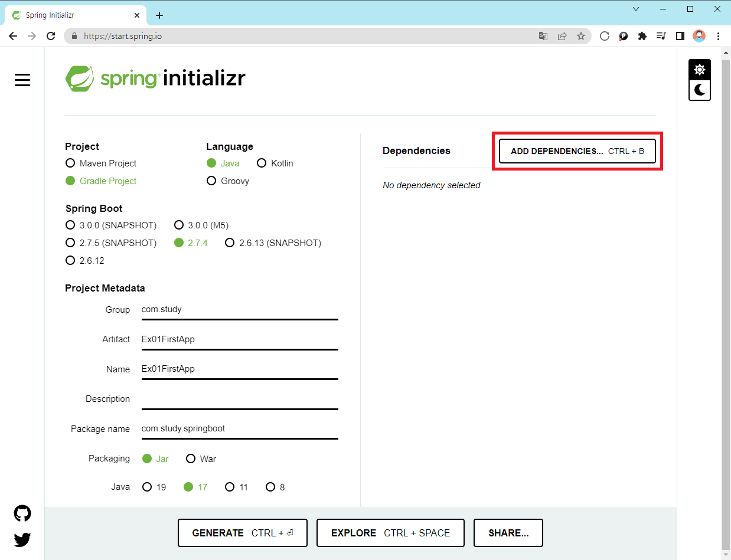The width and height of the screenshot is (731, 560).
Task: Open the hamburger side menu
Action: point(22,80)
